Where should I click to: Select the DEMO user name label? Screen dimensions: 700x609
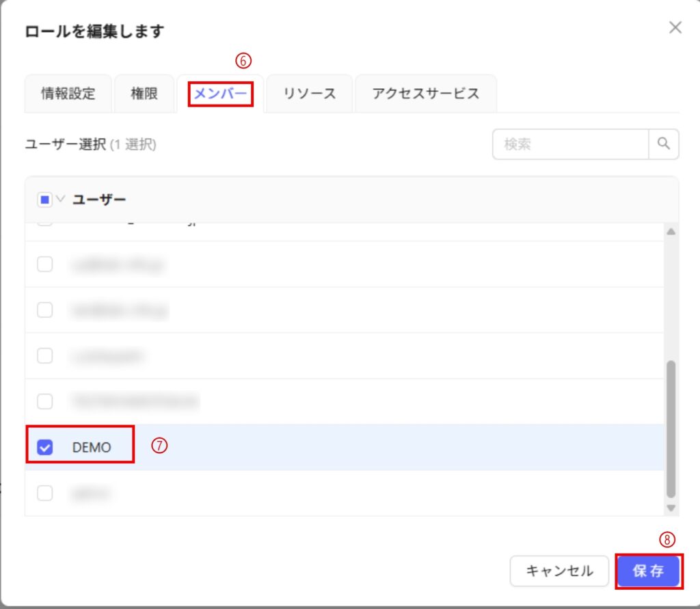(x=92, y=448)
